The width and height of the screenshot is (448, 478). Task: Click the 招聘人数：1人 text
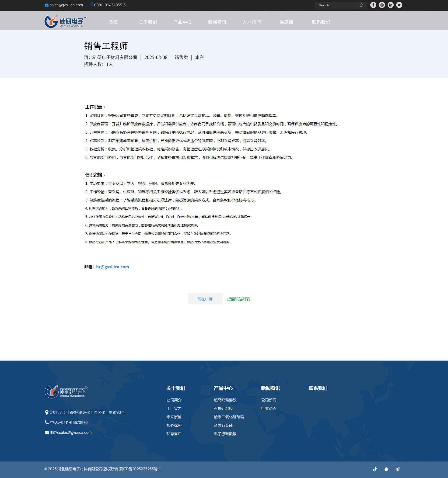tap(98, 64)
